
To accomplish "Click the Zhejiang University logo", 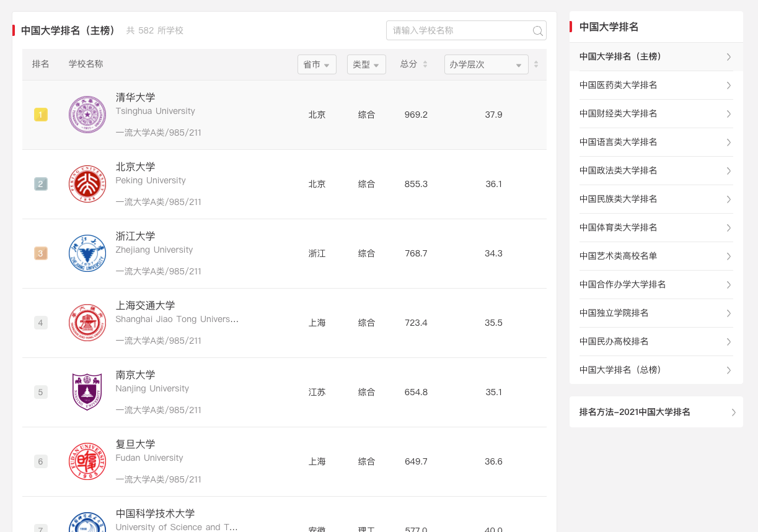I will (x=87, y=253).
